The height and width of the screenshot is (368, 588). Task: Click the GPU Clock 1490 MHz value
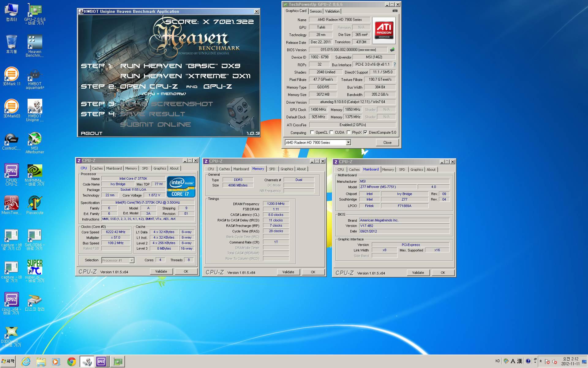(318, 109)
